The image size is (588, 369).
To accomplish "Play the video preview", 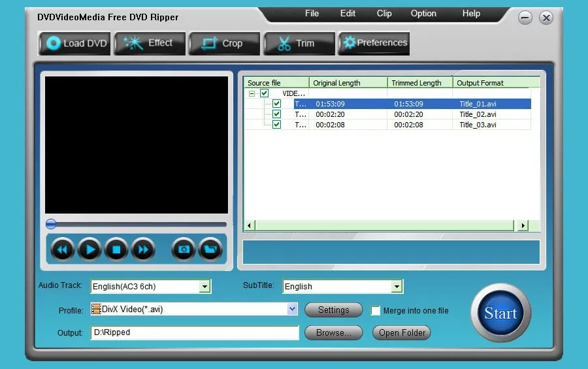I will pos(90,249).
